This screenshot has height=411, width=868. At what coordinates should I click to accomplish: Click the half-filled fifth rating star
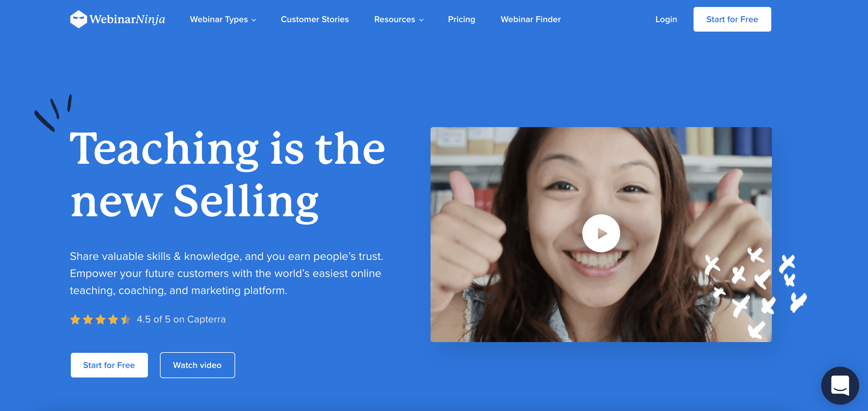[126, 319]
